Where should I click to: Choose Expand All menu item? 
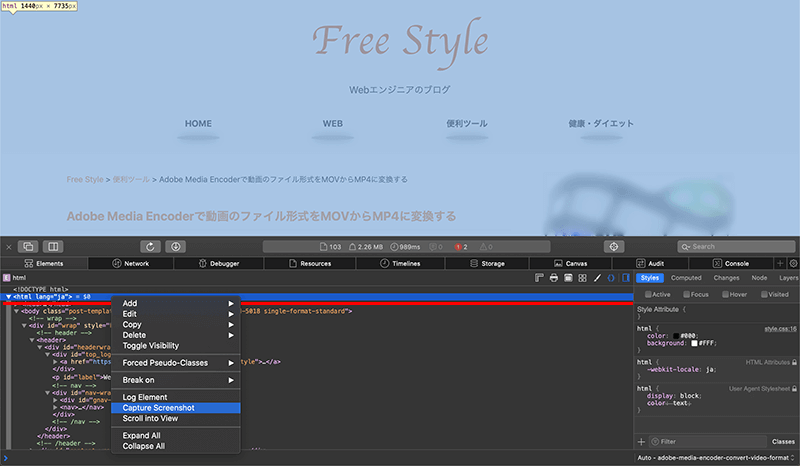[176, 435]
